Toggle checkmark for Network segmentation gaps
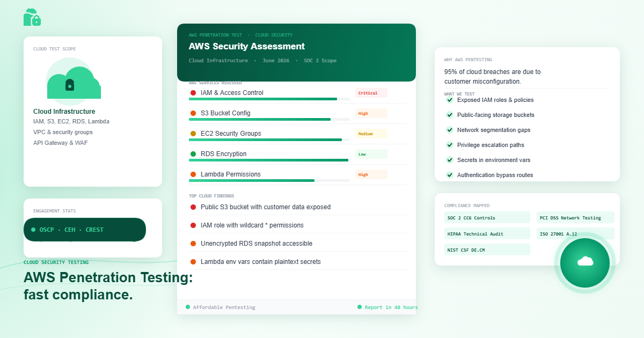This screenshot has height=338, width=644. pos(450,130)
